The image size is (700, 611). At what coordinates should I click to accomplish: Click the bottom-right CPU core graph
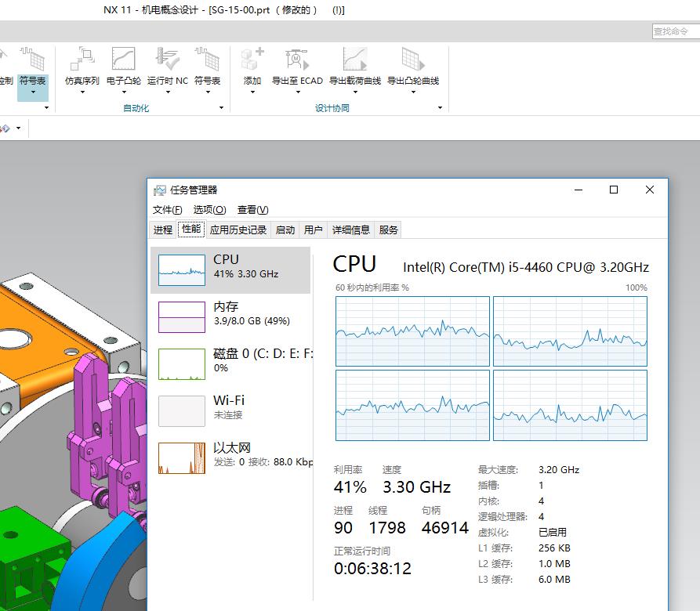570,405
